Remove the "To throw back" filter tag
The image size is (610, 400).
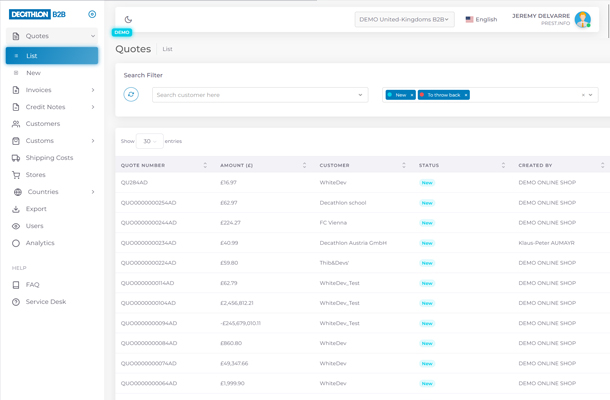(466, 95)
